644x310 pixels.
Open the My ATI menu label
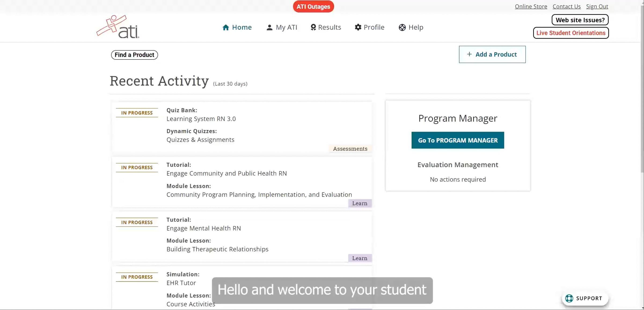pos(286,27)
